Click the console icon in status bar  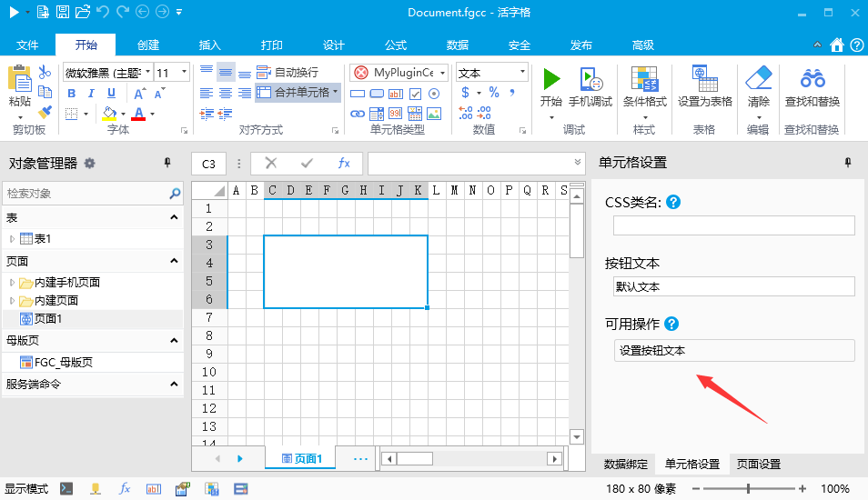pyautogui.click(x=66, y=488)
